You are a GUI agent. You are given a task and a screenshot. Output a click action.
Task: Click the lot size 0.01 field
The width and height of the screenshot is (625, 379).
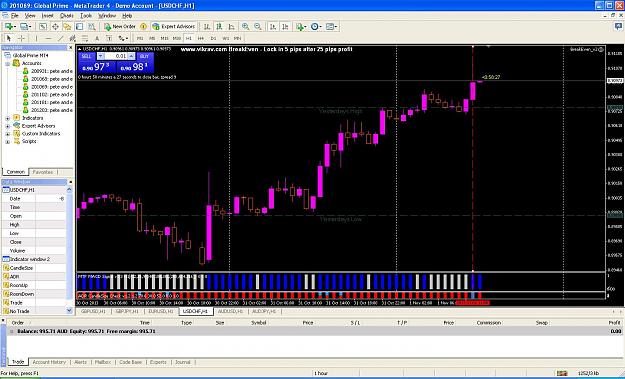116,56
